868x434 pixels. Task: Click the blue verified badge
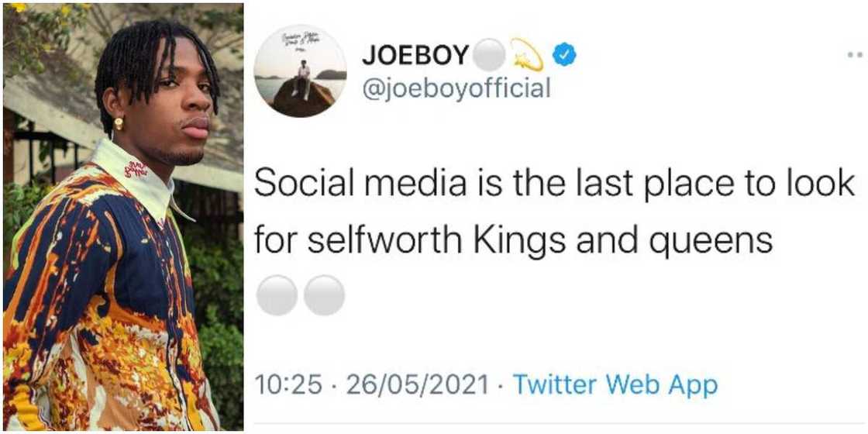click(563, 55)
